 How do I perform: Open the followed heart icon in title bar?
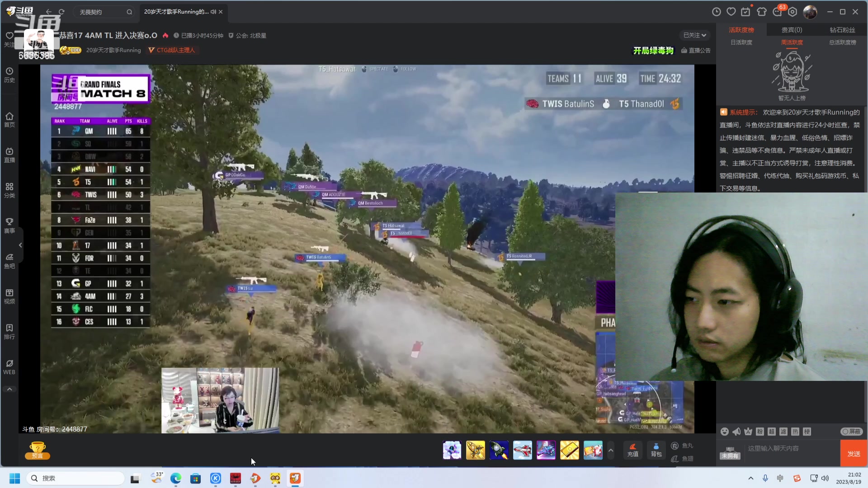click(x=731, y=12)
